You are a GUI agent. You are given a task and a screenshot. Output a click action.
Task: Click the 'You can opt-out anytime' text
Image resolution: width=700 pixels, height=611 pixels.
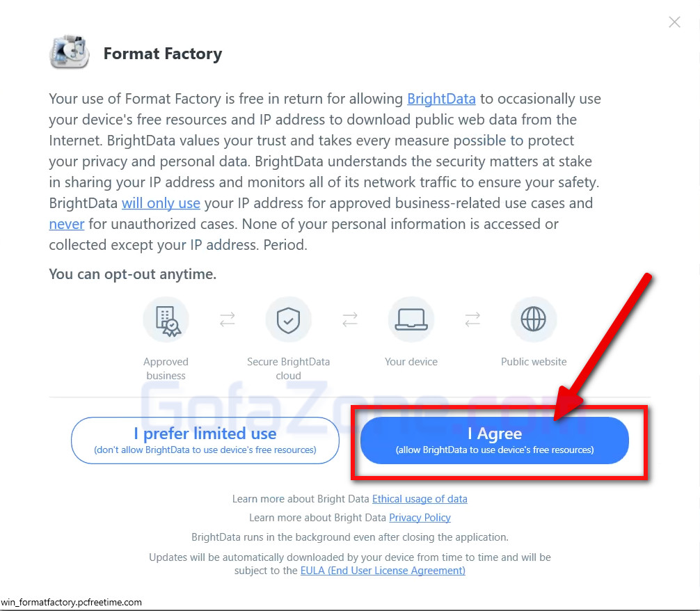click(x=133, y=274)
